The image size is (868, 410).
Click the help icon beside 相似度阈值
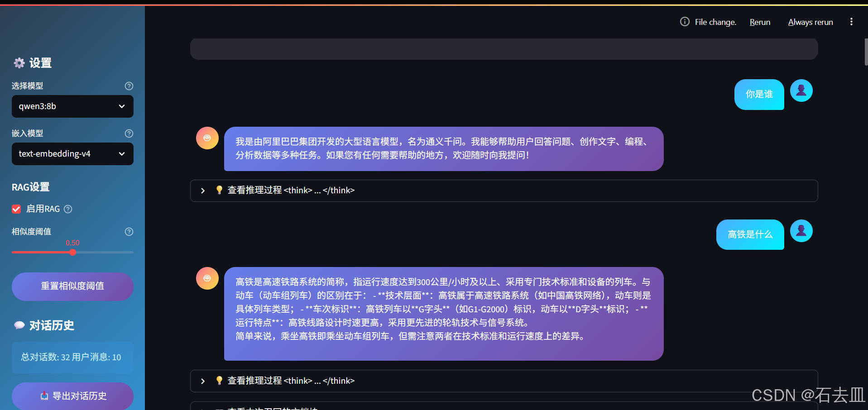(129, 232)
